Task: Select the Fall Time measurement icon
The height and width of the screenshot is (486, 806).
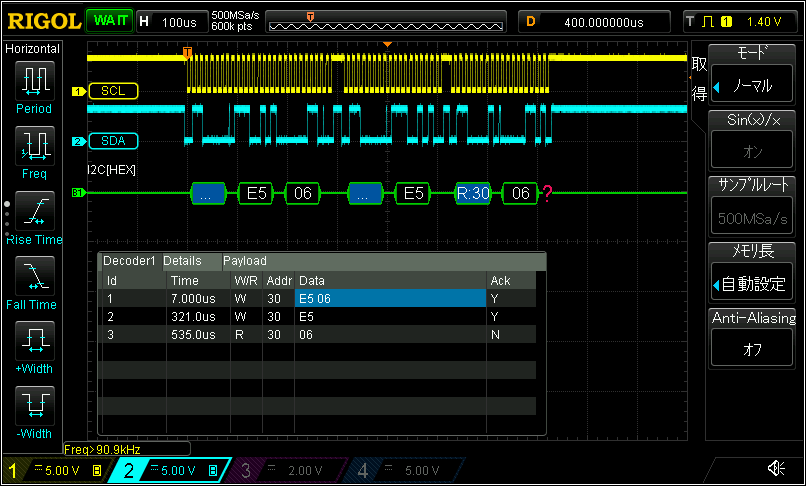Action: tap(34, 276)
